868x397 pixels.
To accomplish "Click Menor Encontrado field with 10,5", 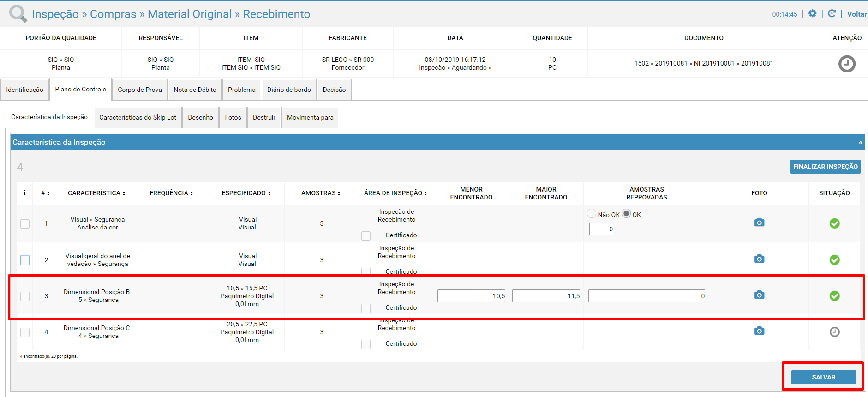I will point(471,296).
